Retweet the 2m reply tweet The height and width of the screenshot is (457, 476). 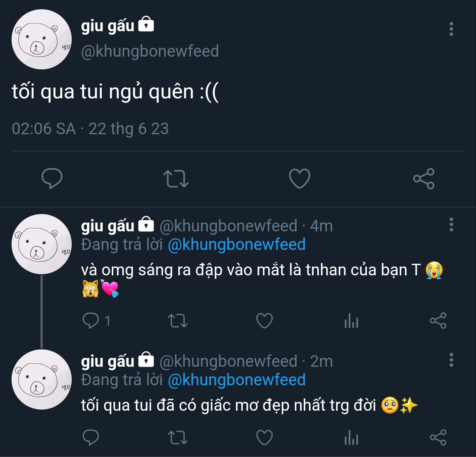pyautogui.click(x=178, y=438)
